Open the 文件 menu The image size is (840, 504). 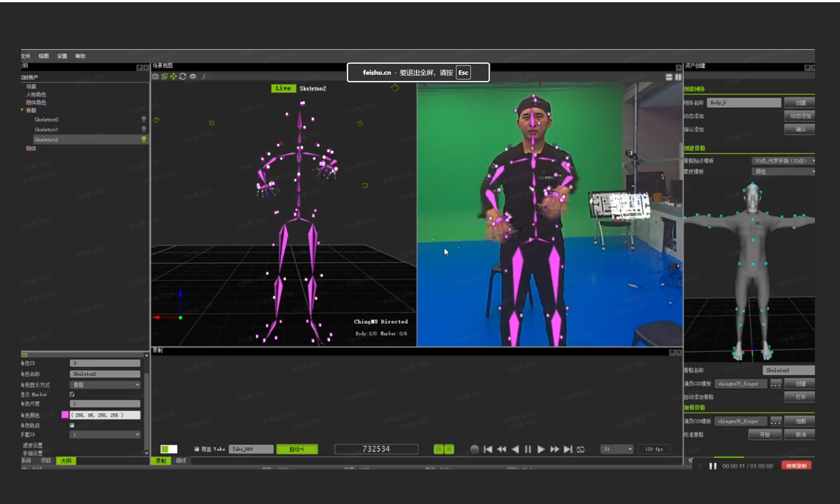tap(26, 56)
